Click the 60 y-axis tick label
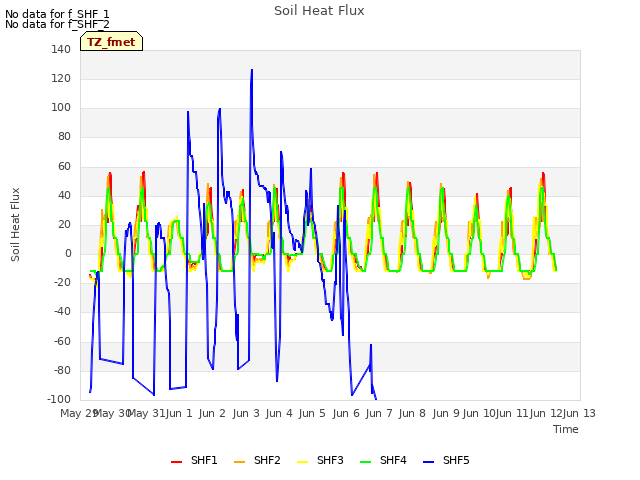This screenshot has width=640, height=480. point(64,167)
